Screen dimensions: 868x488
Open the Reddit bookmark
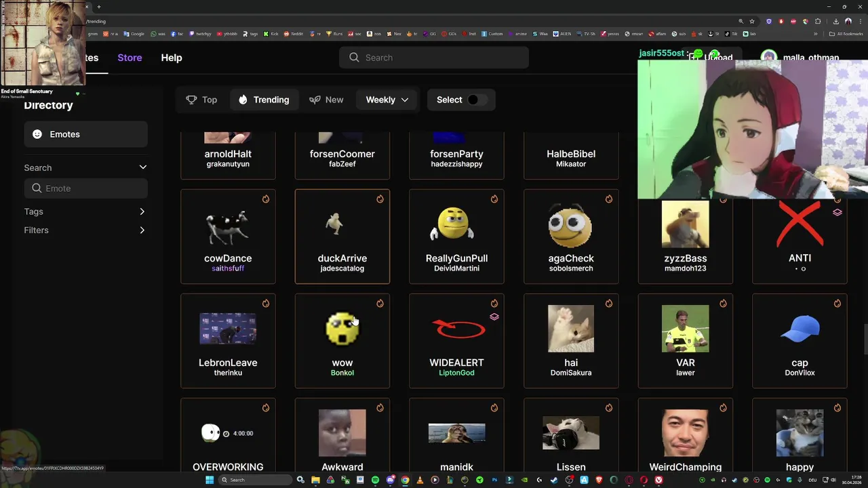tap(294, 33)
